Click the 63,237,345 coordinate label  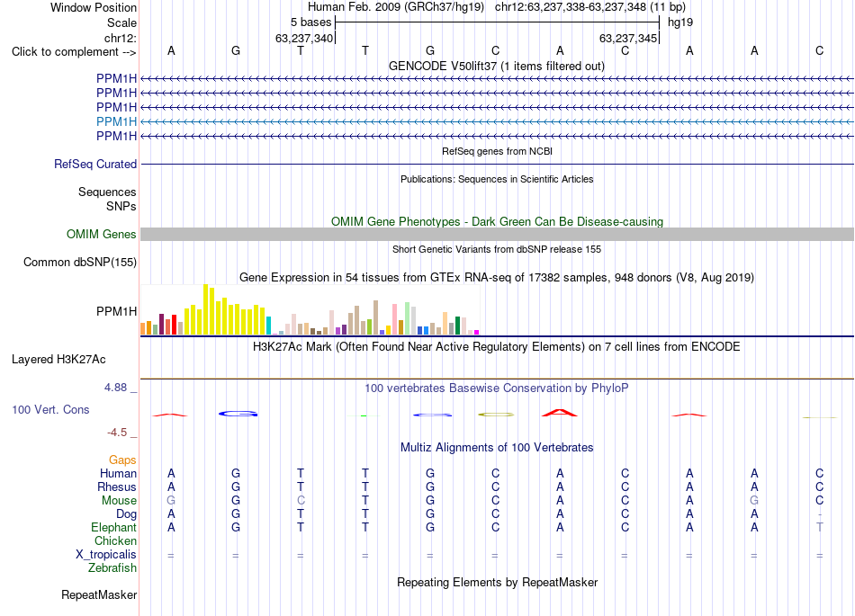[628, 38]
